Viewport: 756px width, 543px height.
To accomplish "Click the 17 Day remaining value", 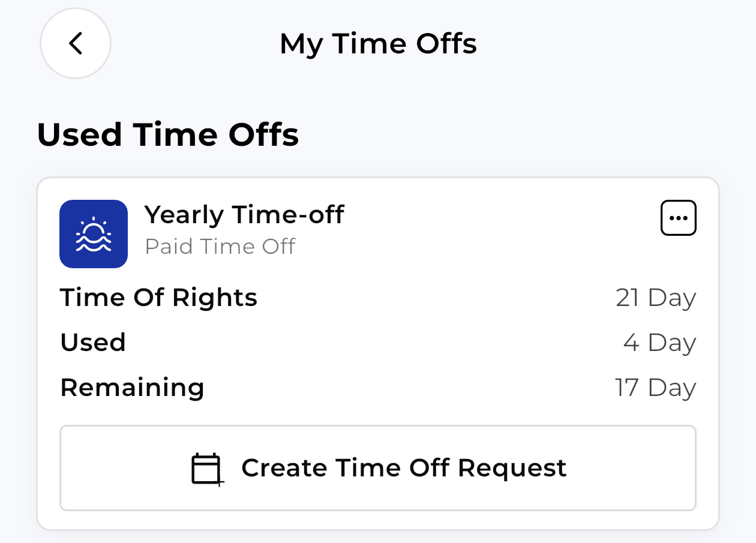I will [x=655, y=388].
